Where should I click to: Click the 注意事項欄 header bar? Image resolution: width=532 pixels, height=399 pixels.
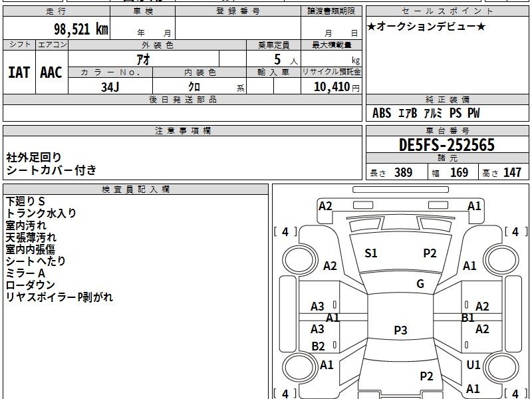(182, 130)
